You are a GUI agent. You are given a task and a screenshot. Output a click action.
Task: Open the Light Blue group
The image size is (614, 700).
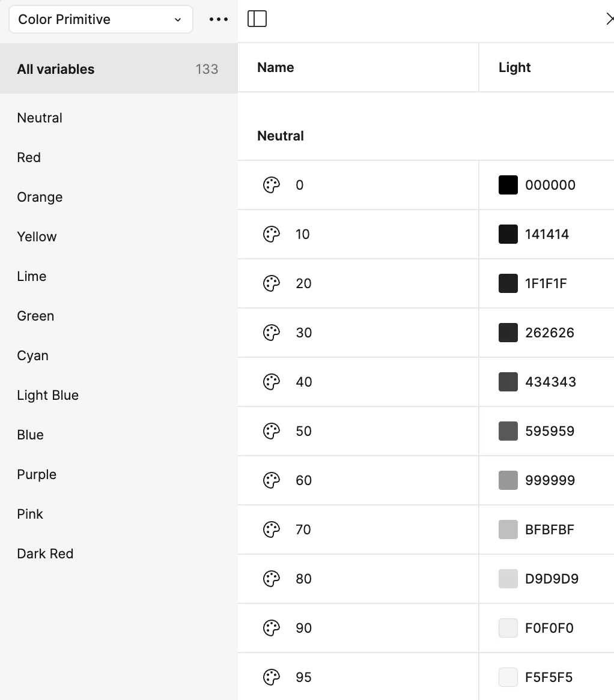tap(48, 395)
